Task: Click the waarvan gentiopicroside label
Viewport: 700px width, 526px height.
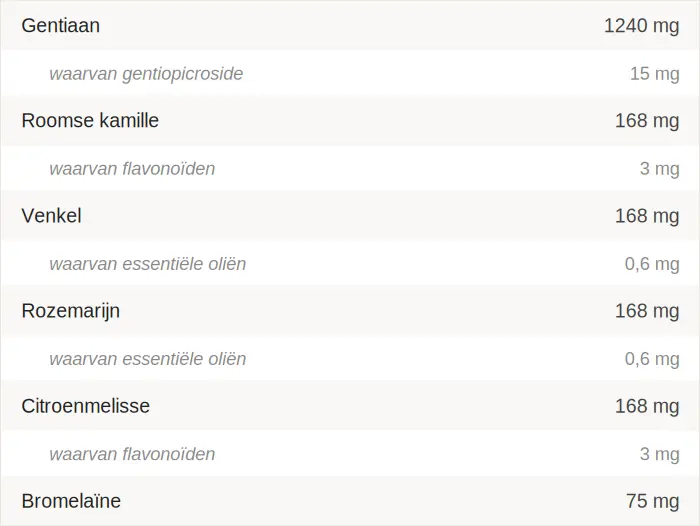Action: [x=146, y=74]
